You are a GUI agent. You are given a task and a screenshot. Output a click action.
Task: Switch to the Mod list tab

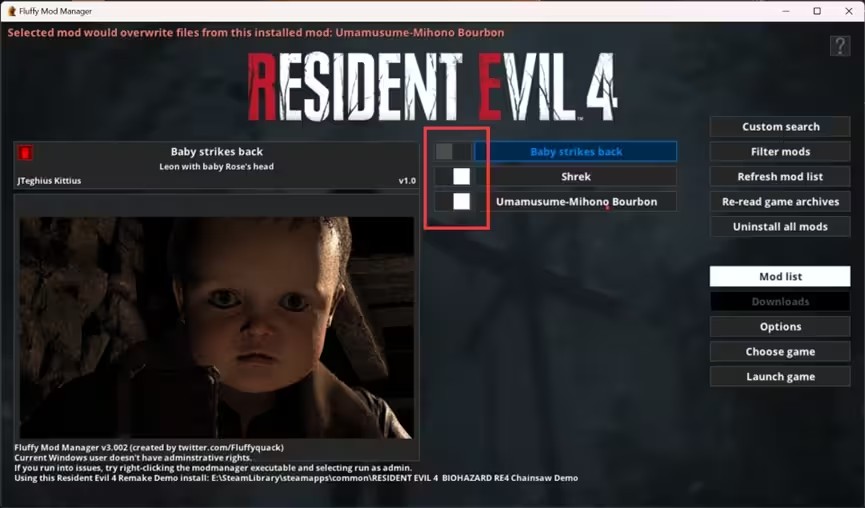pos(780,276)
